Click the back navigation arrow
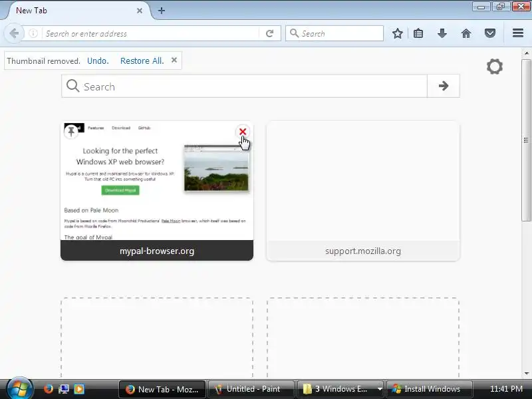This screenshot has width=532, height=399. tap(14, 33)
